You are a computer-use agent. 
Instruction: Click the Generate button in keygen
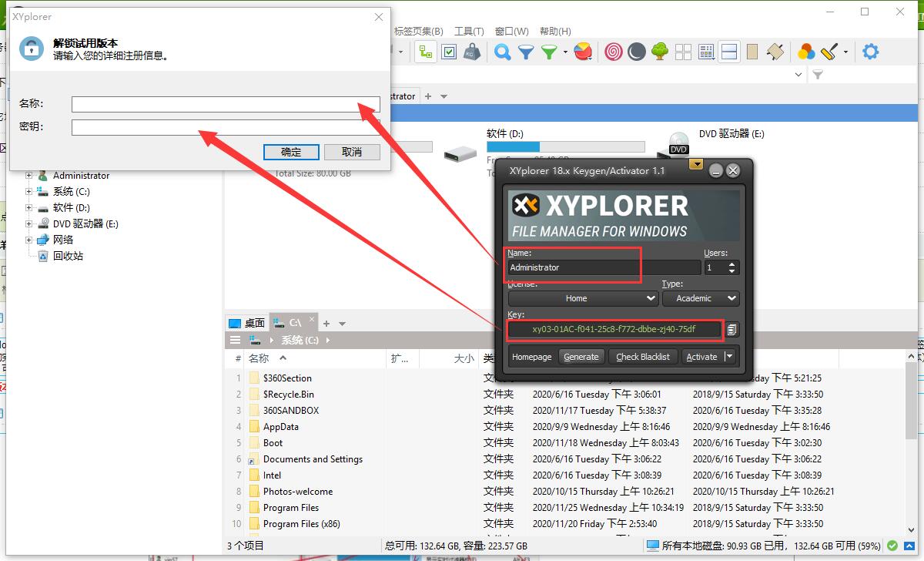tap(581, 357)
